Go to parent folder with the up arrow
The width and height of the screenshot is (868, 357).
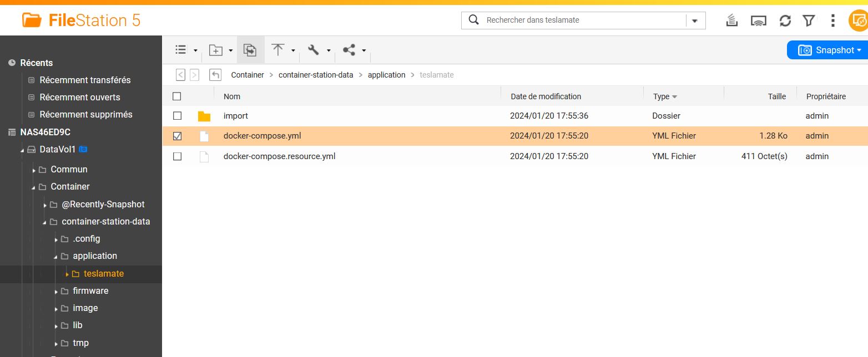(x=215, y=75)
